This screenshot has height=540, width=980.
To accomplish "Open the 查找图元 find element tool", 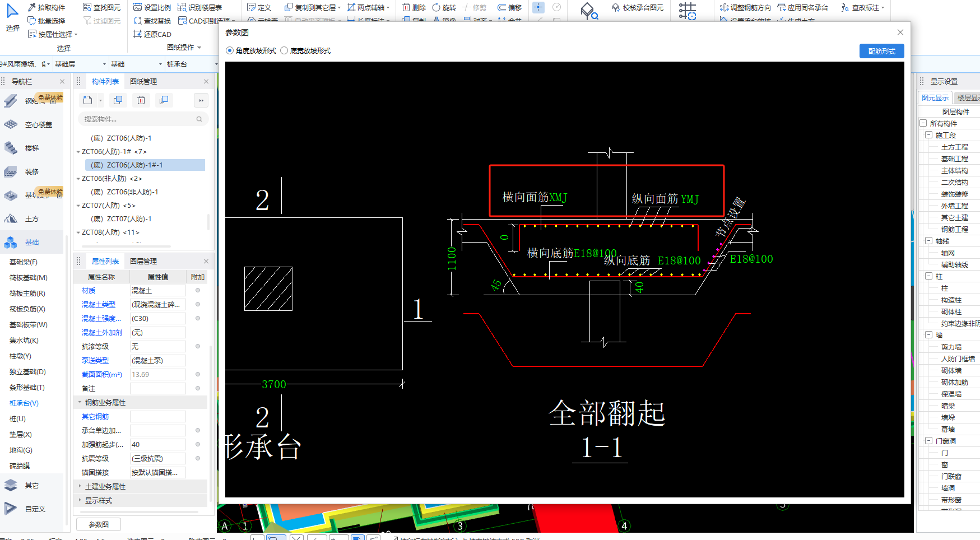I will 101,7.
